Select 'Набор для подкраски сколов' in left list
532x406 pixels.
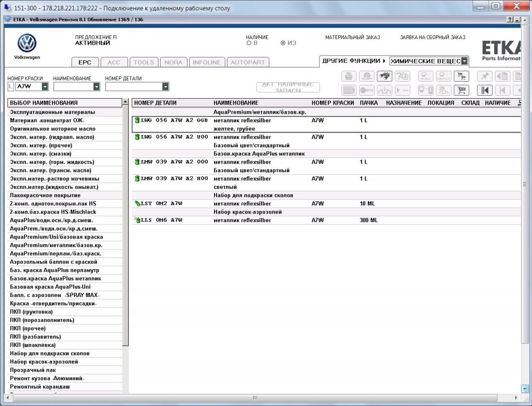pos(64,353)
